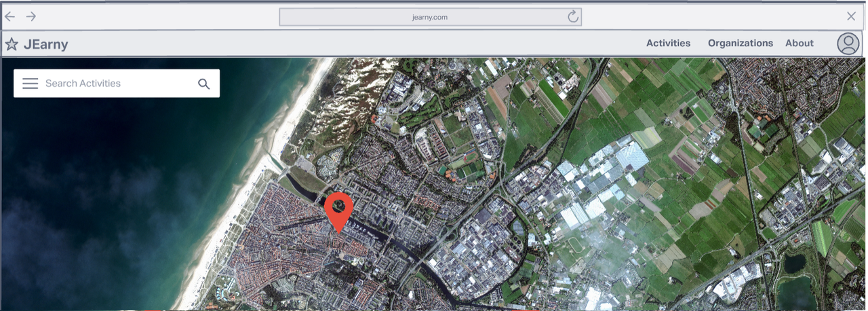Select the red location pin on map

pos(339,211)
